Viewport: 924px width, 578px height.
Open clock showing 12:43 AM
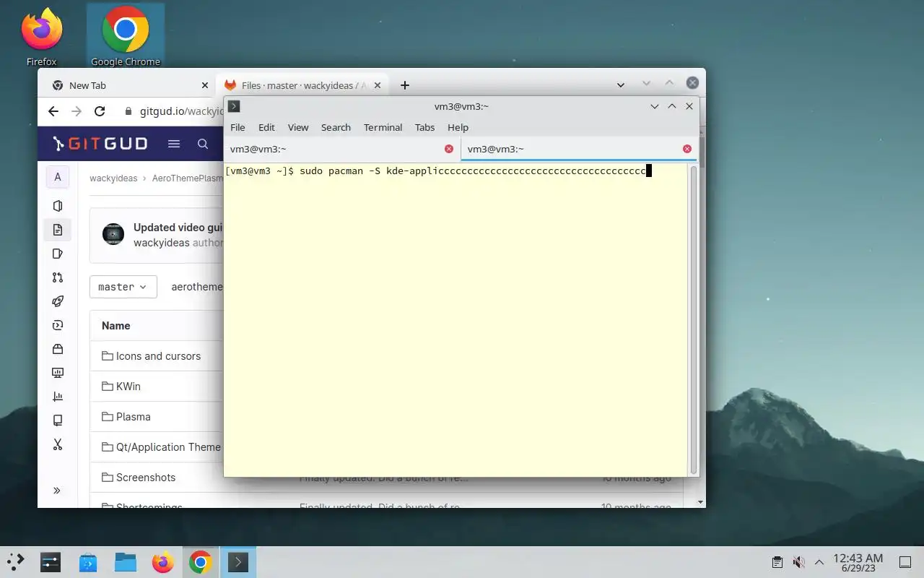pos(858,562)
